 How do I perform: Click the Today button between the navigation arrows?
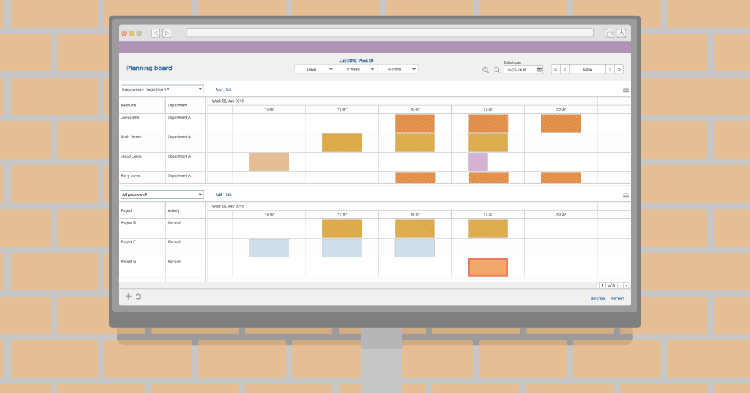point(587,69)
